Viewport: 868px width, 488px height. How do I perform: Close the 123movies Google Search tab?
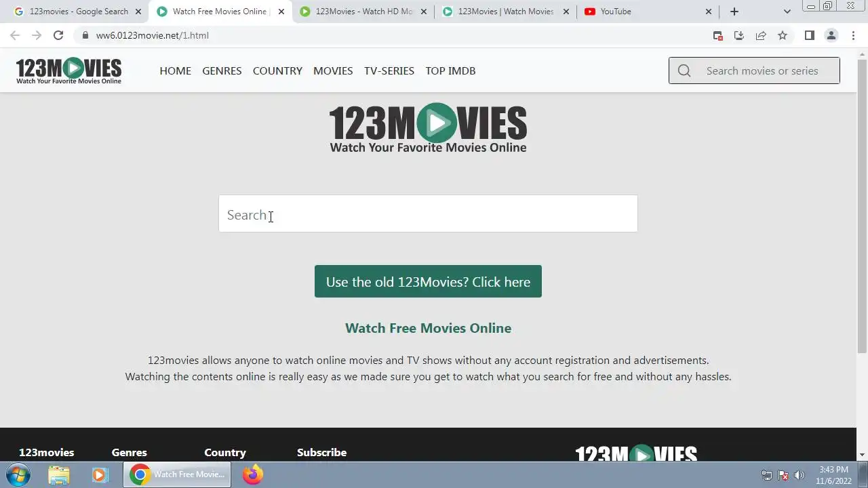coord(138,12)
